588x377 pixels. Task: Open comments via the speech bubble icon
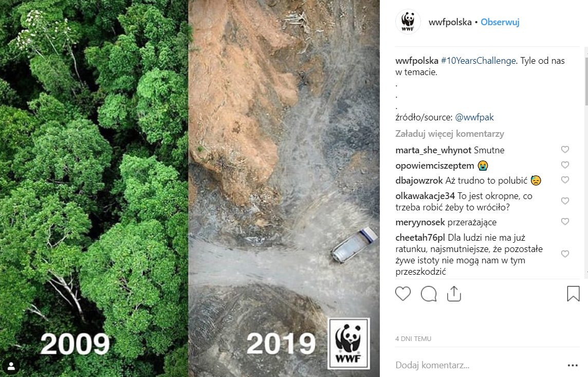[429, 294]
